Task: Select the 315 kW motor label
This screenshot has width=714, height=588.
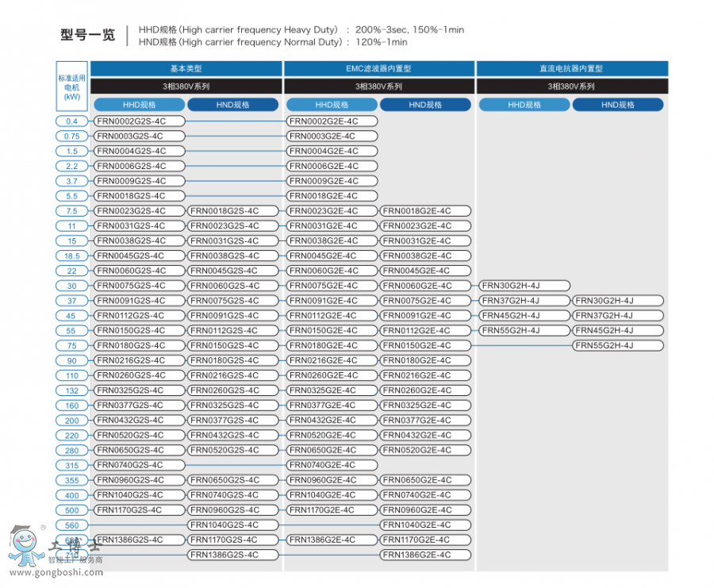Action: (x=72, y=465)
